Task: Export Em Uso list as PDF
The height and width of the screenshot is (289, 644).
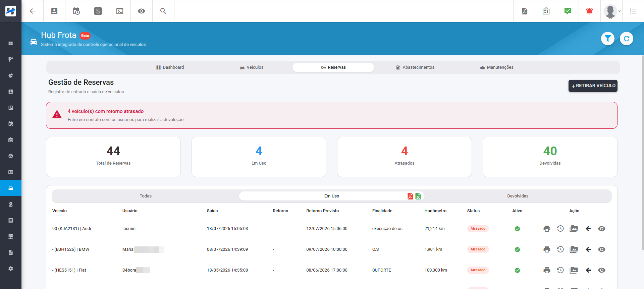Action: [410, 196]
